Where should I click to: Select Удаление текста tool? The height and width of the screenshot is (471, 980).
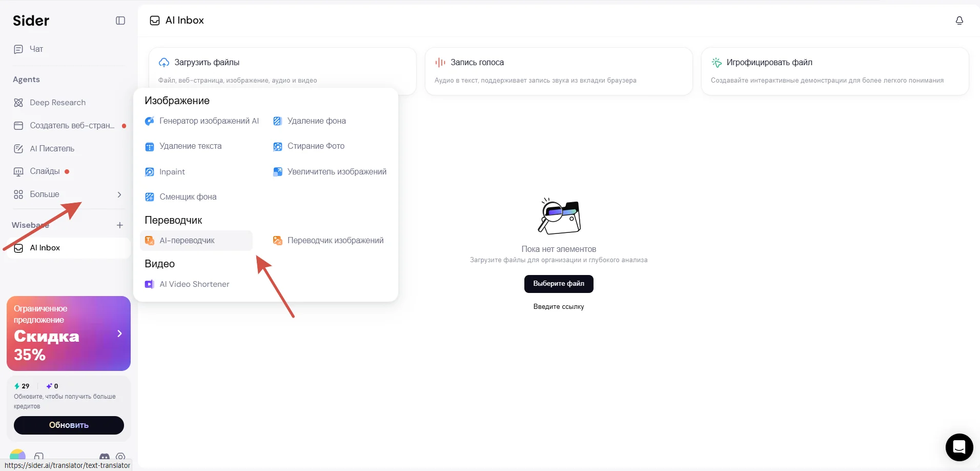click(183, 146)
